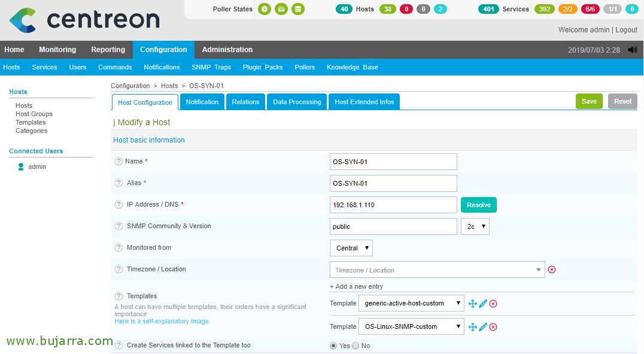Move the OS-Linux-SNMP-custom template entry
The width and height of the screenshot is (644, 354).
click(x=473, y=327)
